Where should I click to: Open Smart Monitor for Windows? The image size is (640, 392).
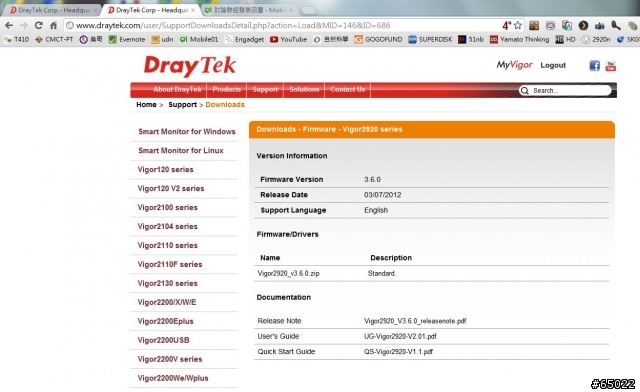click(187, 131)
